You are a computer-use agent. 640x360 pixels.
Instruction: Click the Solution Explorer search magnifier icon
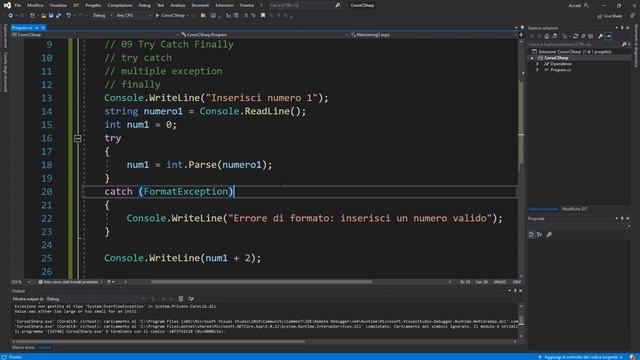624,44
